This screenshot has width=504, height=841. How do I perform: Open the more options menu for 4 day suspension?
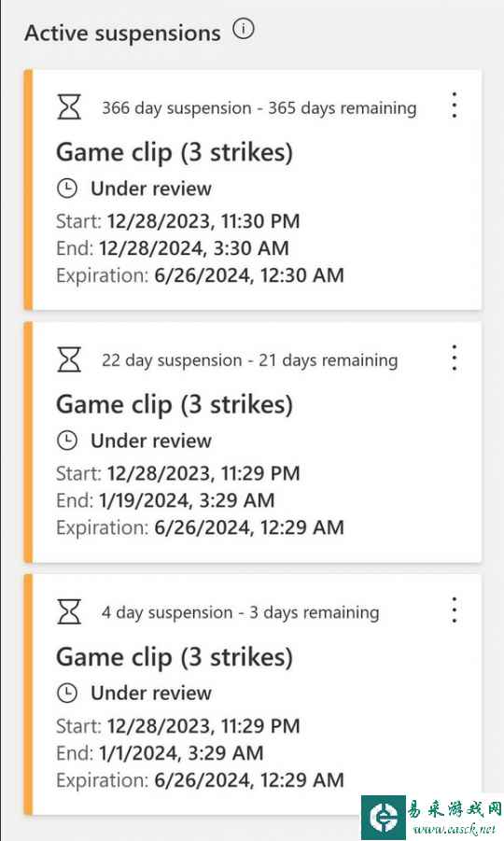pos(455,610)
